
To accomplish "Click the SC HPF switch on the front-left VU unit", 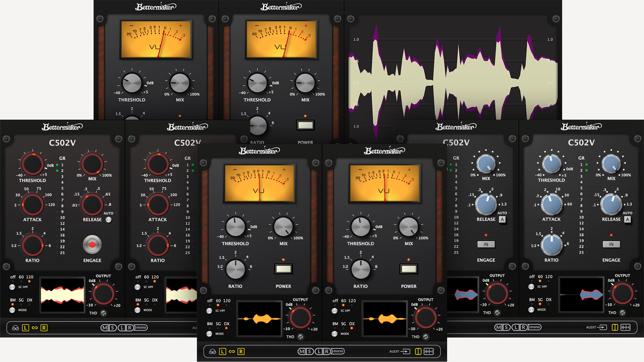I will pyautogui.click(x=209, y=311).
